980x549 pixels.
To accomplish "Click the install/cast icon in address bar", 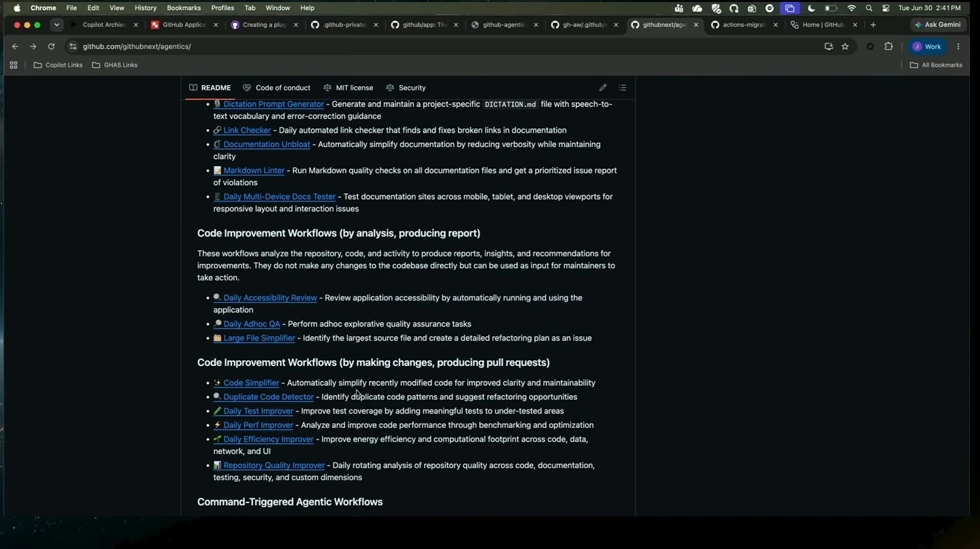I will pyautogui.click(x=828, y=46).
